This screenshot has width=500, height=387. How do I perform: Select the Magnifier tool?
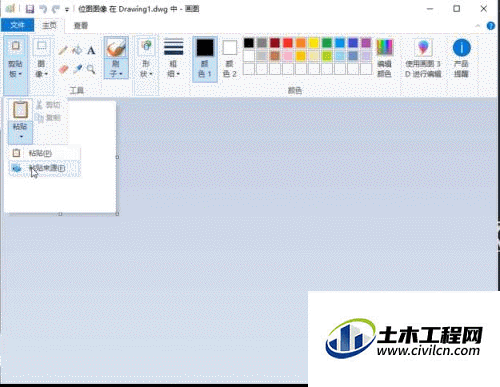[91, 69]
